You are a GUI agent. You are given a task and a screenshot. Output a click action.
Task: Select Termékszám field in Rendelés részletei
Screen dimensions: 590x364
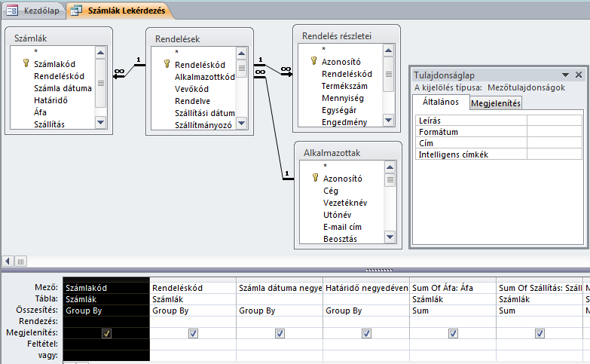click(344, 86)
